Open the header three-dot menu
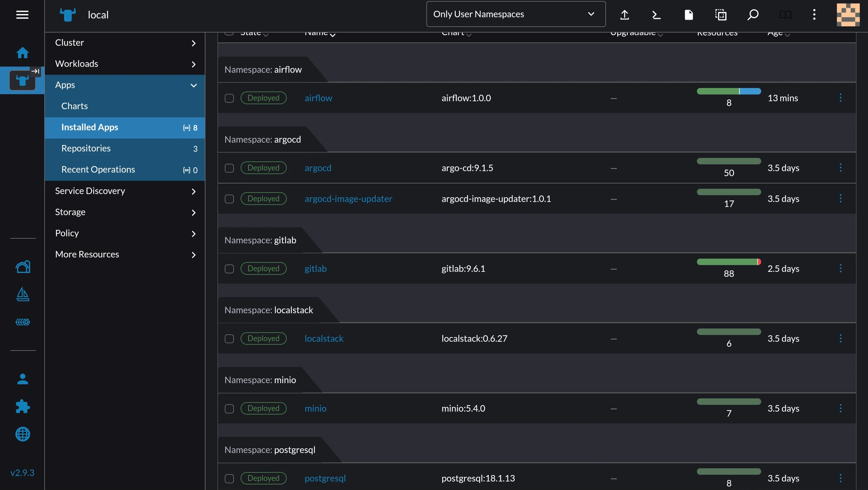 click(x=814, y=14)
